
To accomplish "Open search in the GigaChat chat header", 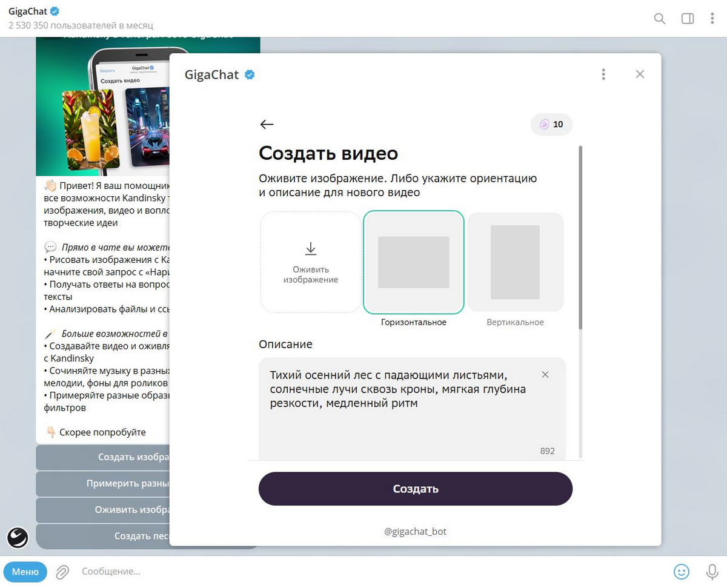I will pos(660,19).
